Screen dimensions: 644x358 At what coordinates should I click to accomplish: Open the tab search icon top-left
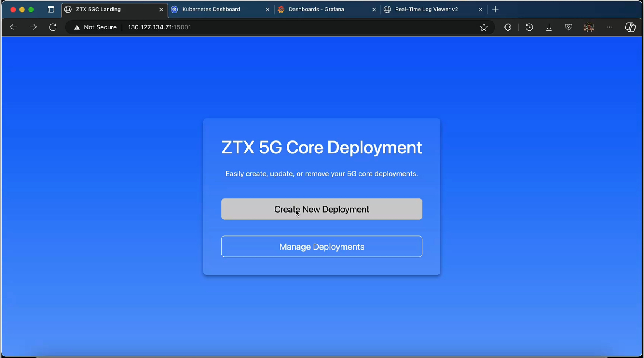51,9
